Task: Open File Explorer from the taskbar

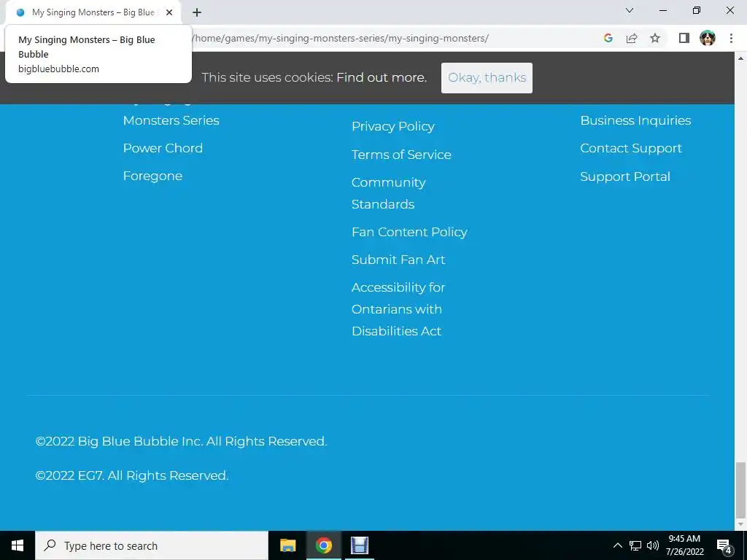Action: pyautogui.click(x=287, y=545)
